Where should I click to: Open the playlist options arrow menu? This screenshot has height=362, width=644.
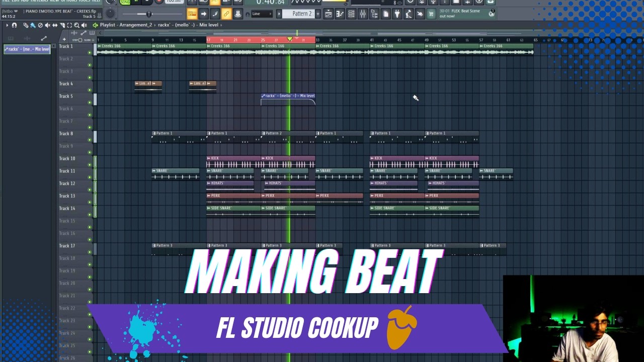pos(7,25)
